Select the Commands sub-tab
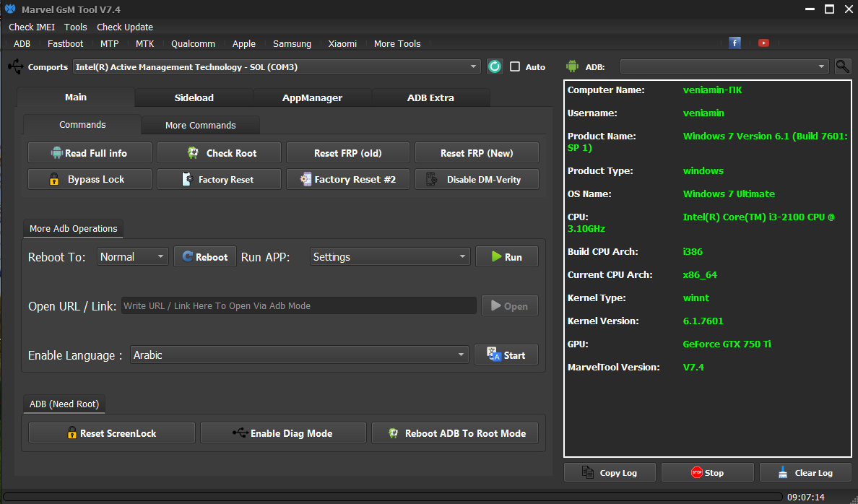 pyautogui.click(x=82, y=124)
